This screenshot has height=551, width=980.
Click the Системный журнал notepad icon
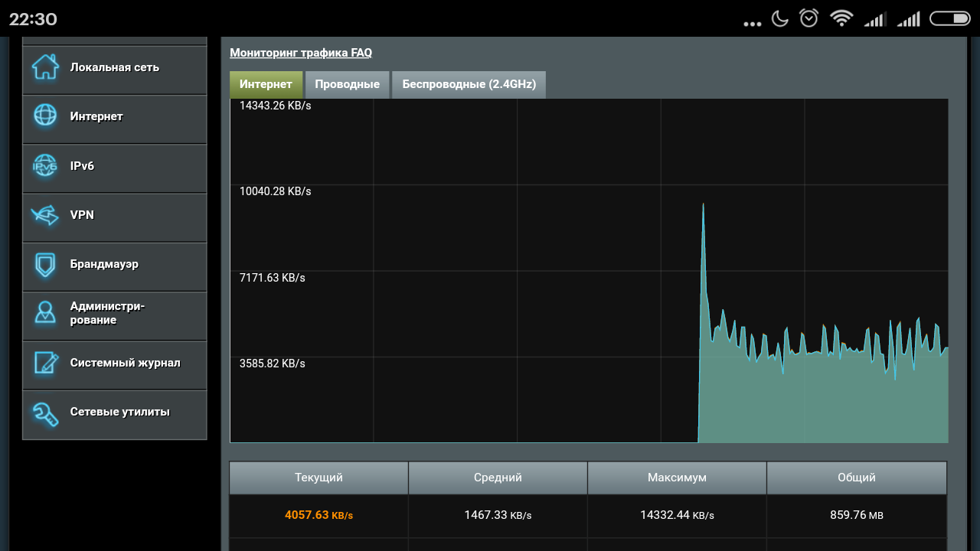[45, 363]
